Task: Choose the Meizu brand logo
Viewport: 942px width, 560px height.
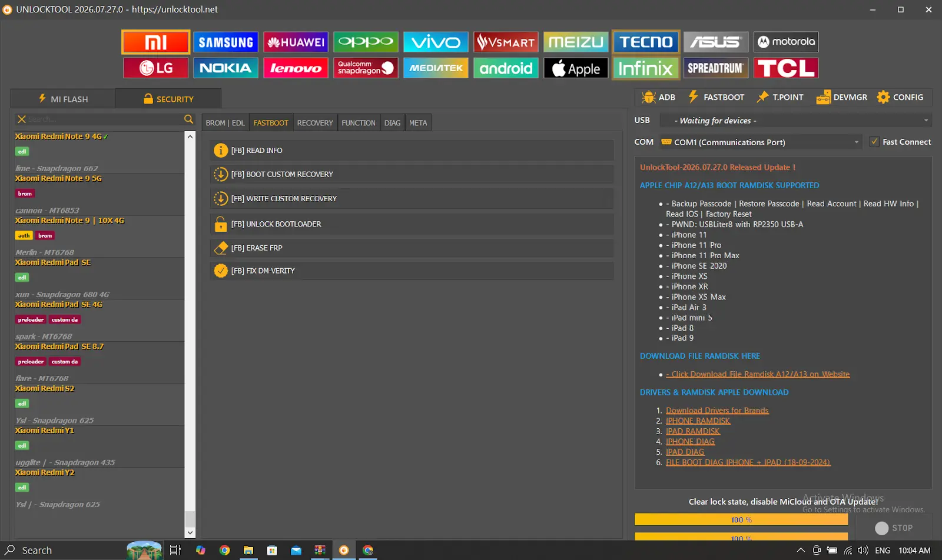Action: click(x=576, y=42)
